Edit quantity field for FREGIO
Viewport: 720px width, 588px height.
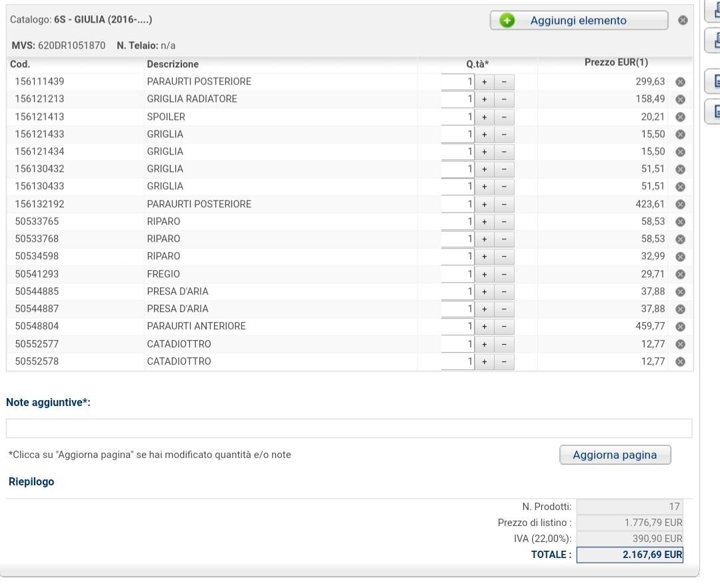point(458,275)
